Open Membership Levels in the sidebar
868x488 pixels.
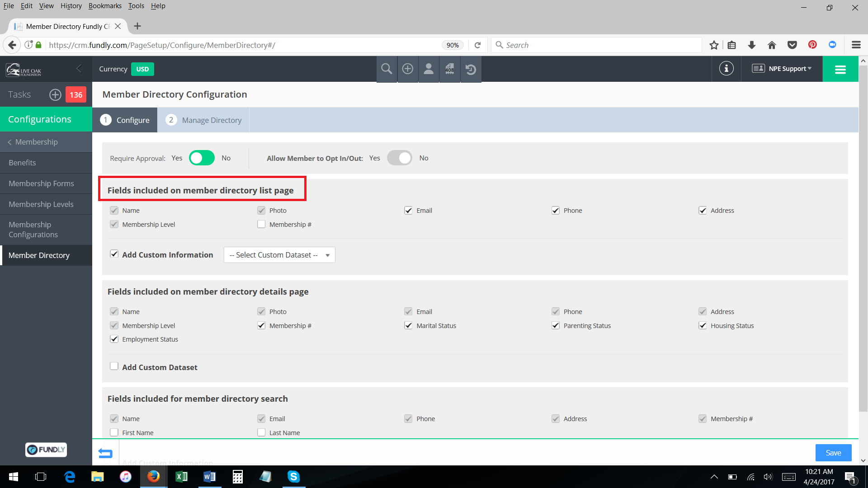(46, 204)
